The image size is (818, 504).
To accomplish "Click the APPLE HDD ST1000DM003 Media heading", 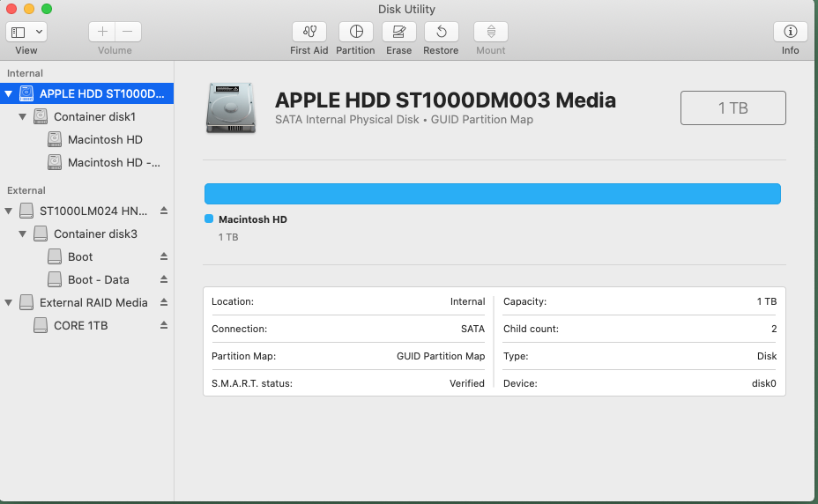I will point(445,100).
